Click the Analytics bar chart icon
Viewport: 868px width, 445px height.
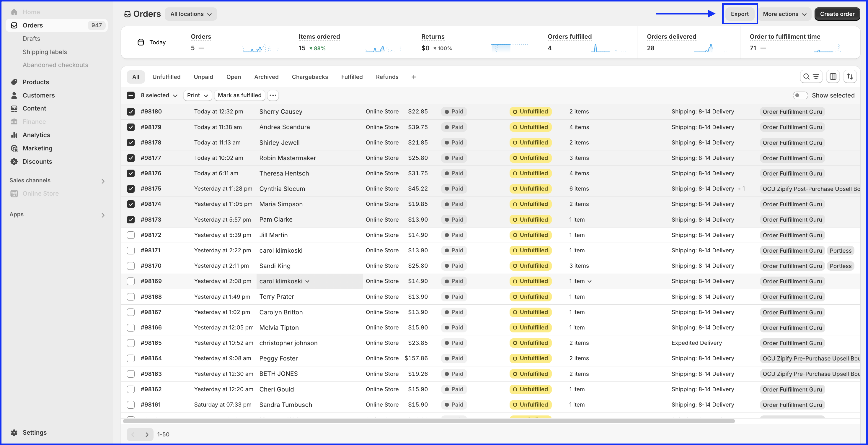click(14, 135)
